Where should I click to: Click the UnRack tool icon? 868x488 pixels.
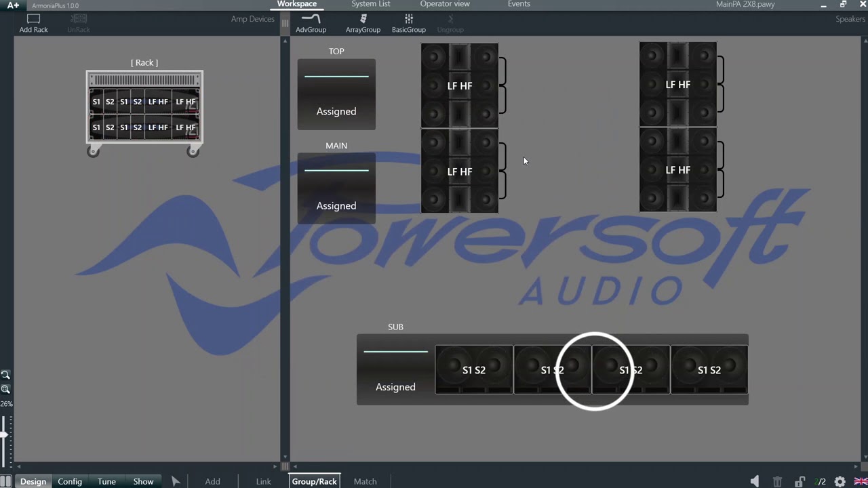click(79, 19)
